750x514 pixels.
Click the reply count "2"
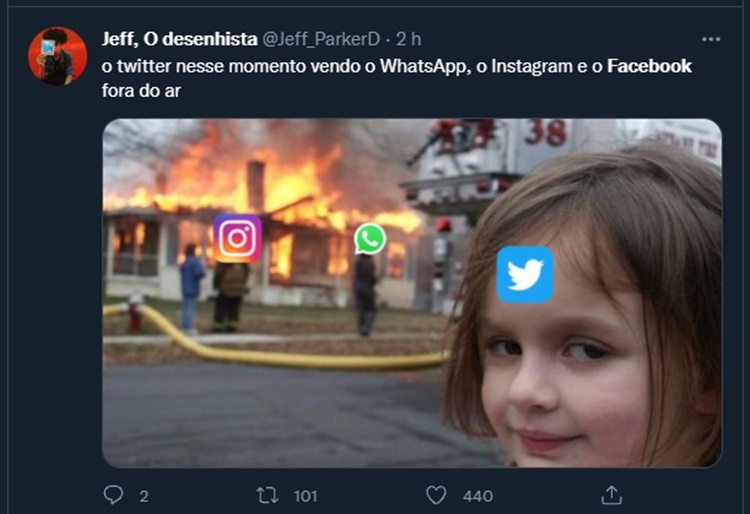144,496
